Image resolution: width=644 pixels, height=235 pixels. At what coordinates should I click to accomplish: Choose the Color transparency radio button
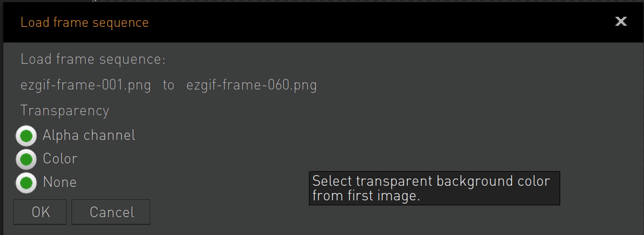[x=26, y=159]
